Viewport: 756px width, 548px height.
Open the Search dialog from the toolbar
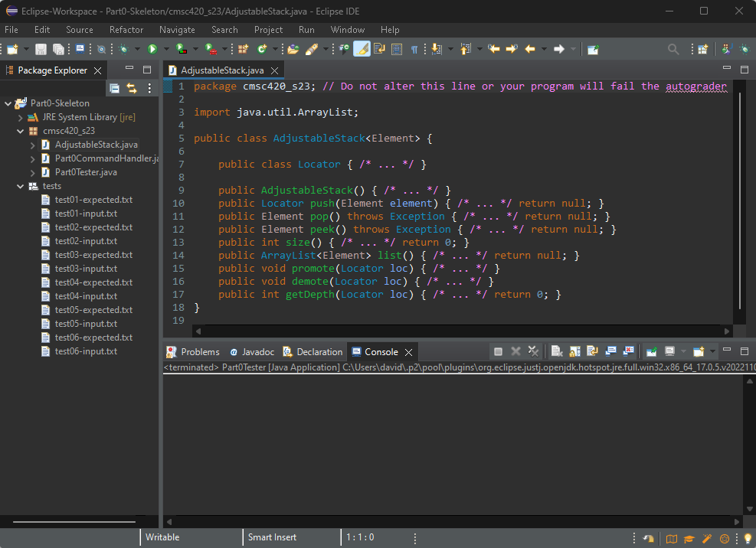[x=674, y=48]
